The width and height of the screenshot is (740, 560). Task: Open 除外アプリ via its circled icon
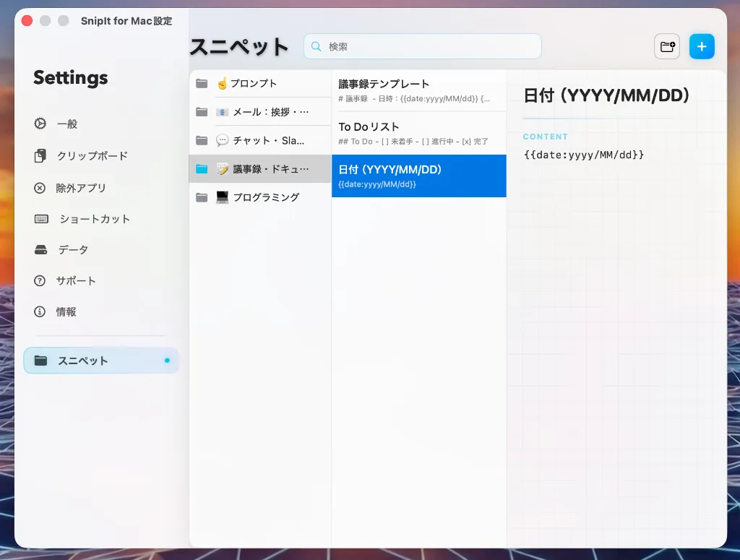click(40, 187)
